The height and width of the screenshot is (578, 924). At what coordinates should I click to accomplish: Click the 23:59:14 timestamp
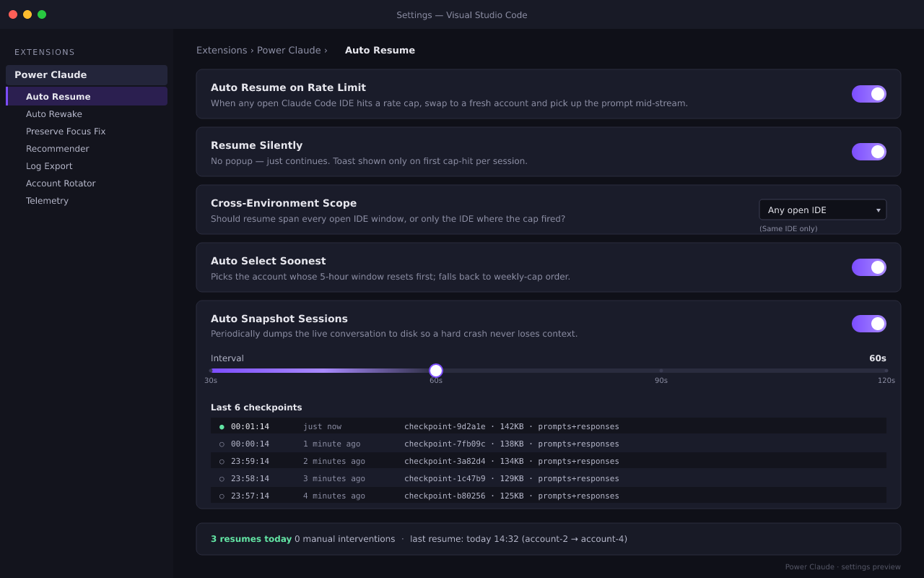250,461
